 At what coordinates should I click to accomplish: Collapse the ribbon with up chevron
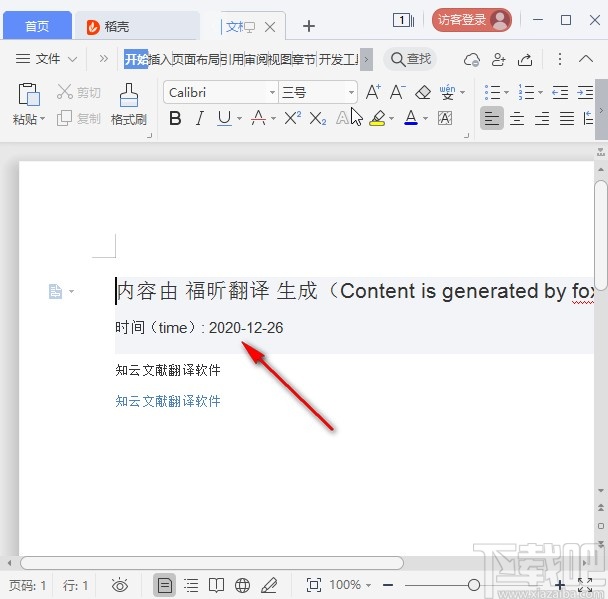[586, 59]
